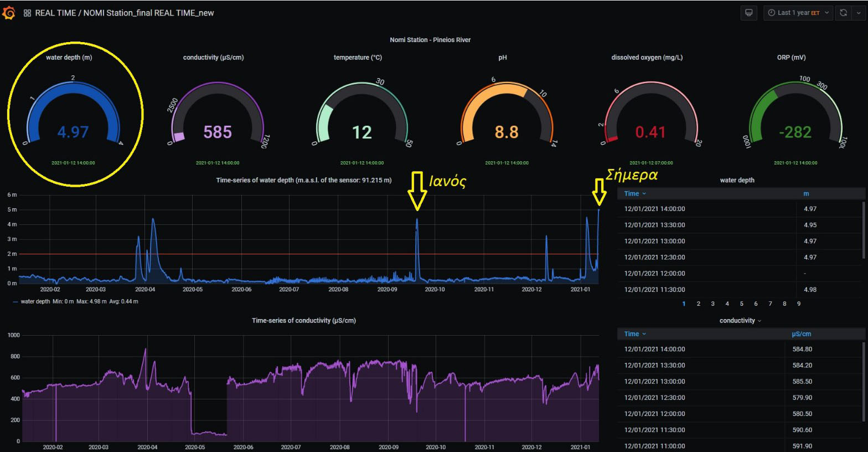The width and height of the screenshot is (868, 452).
Task: Open 'Time-series of conductivity' panel title menu
Action: [x=303, y=321]
